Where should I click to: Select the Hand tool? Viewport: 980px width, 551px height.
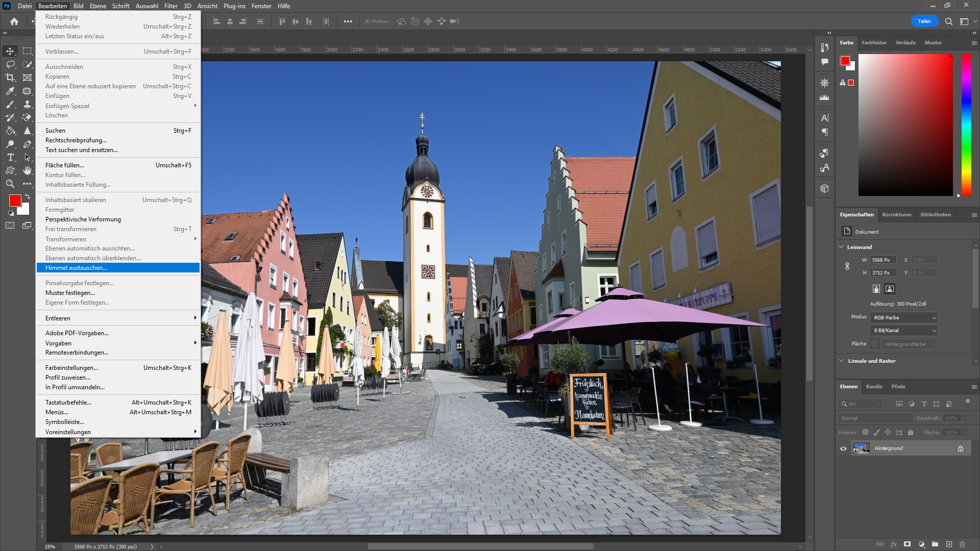tap(27, 170)
